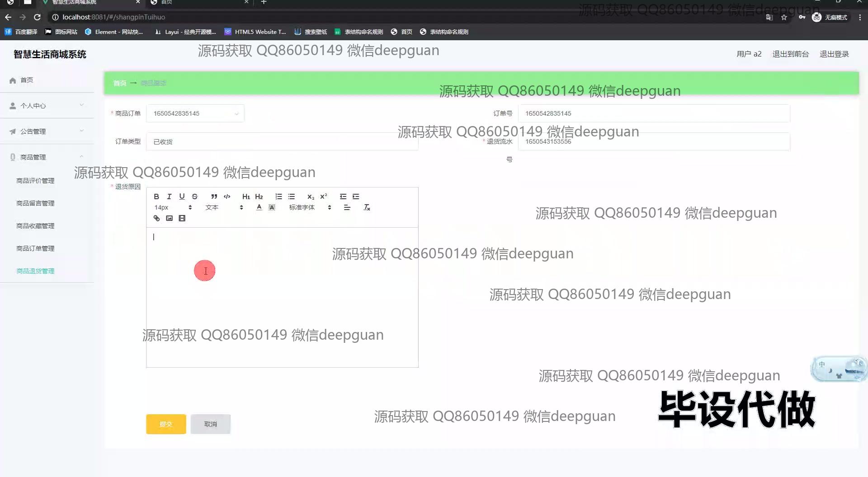Open the 百度翻译 bookmark

click(x=21, y=32)
